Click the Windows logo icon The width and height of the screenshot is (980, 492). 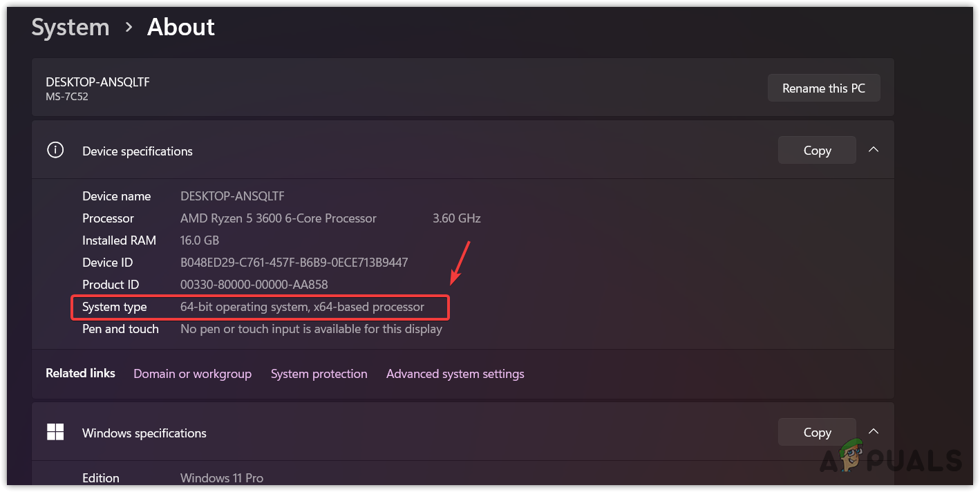(x=55, y=432)
